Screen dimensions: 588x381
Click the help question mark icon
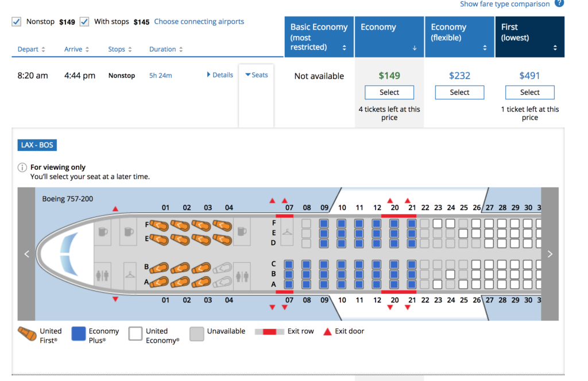pyautogui.click(x=559, y=3)
